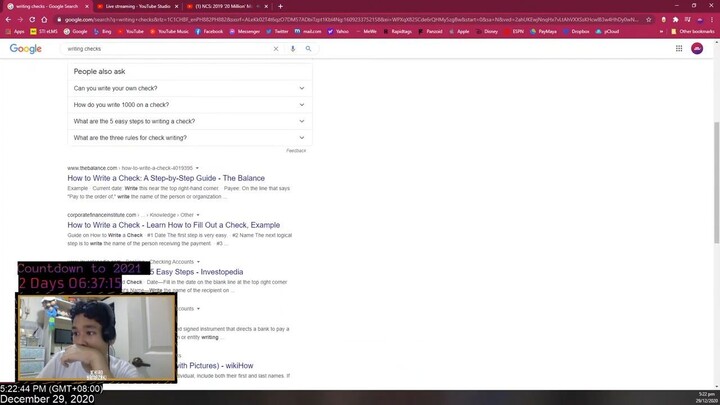
Task: Open the Investopedia 5 Easy Steps result
Action: (x=196, y=272)
